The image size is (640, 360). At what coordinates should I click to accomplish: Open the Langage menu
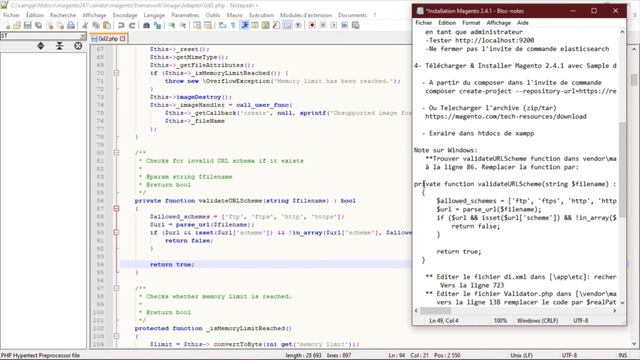pos(154,15)
